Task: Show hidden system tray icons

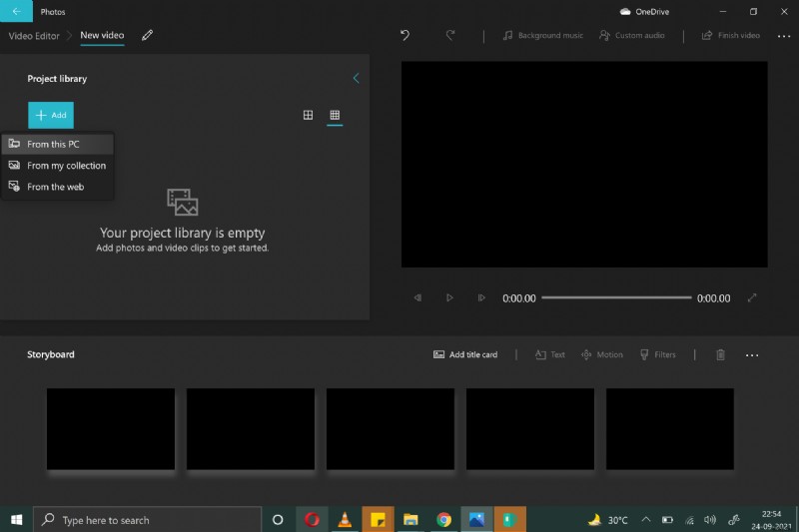Action: point(645,520)
